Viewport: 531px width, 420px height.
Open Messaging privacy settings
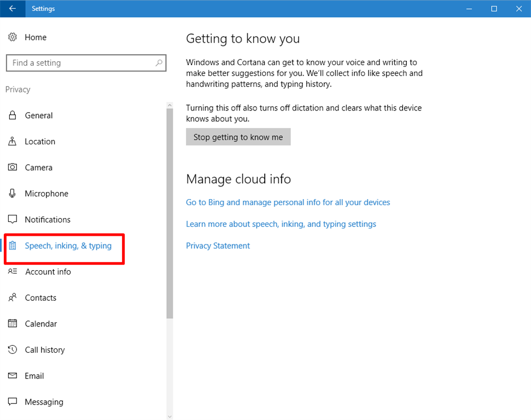click(x=44, y=402)
